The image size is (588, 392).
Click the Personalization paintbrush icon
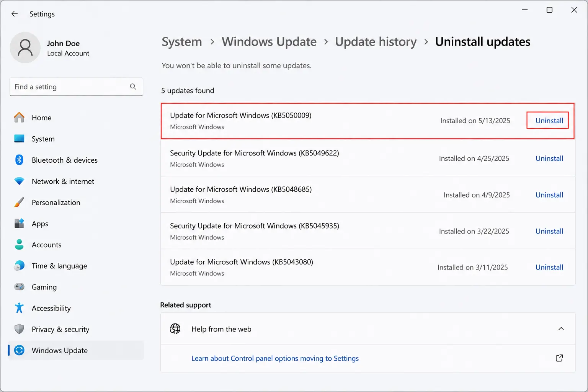(x=19, y=202)
